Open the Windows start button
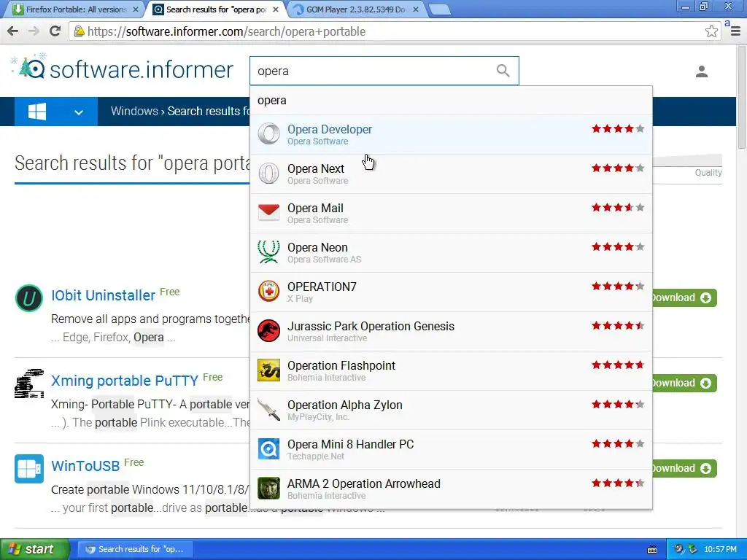Screen dimensions: 747x560 coord(35,550)
